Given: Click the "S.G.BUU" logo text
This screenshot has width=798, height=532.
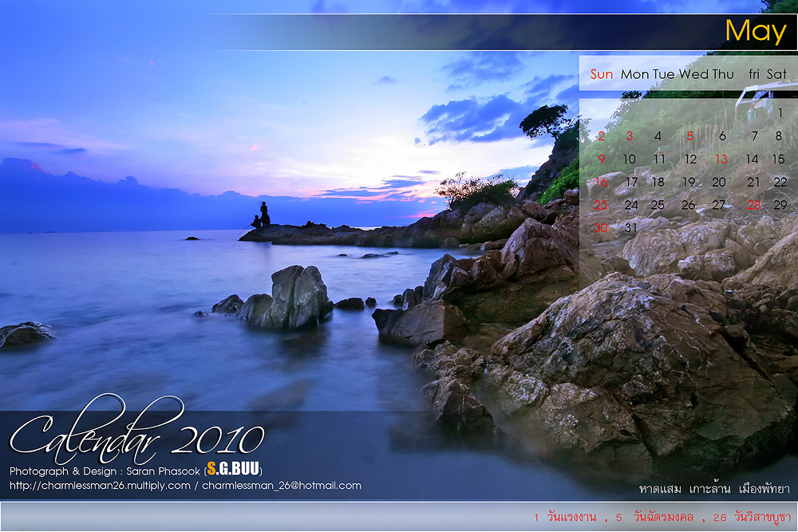Looking at the screenshot, I should 233,469.
